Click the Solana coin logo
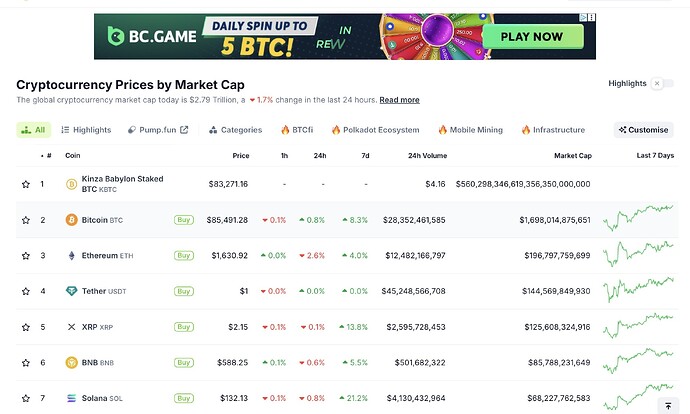 (71, 398)
